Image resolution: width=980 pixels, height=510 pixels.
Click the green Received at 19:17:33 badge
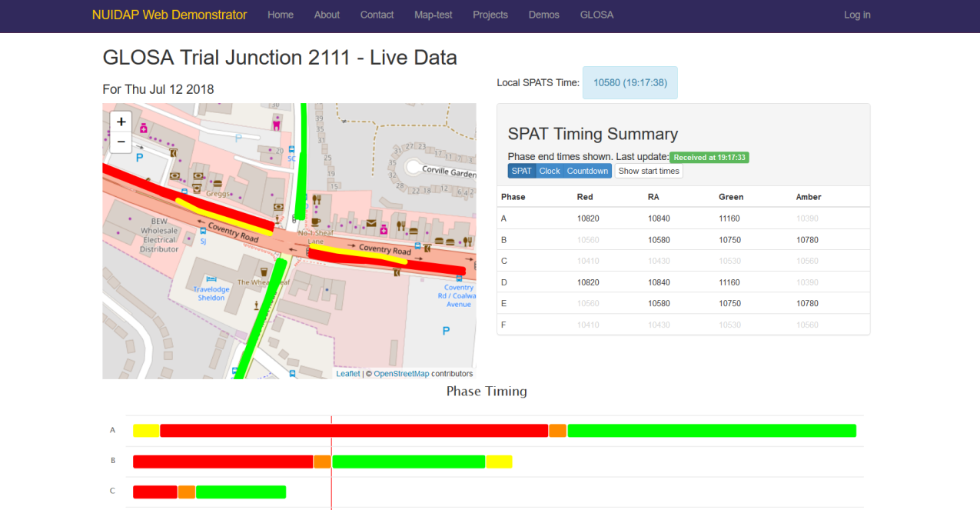tap(709, 157)
